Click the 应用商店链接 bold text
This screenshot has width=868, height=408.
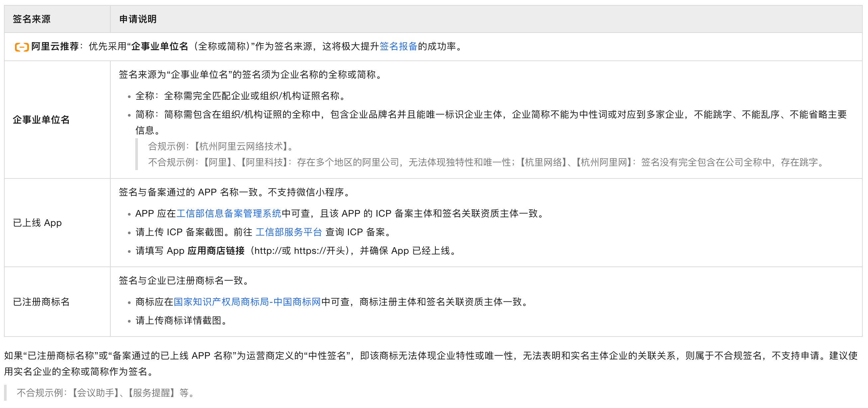pos(216,251)
